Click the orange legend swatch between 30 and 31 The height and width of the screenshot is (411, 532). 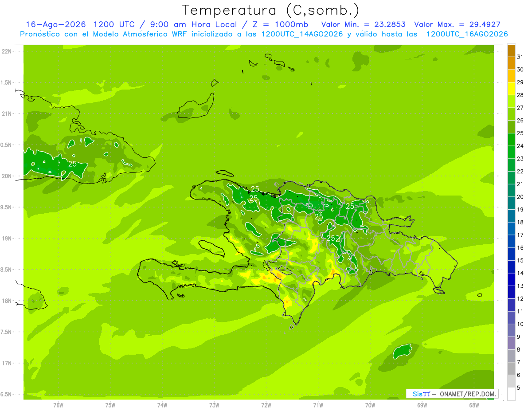pyautogui.click(x=511, y=63)
